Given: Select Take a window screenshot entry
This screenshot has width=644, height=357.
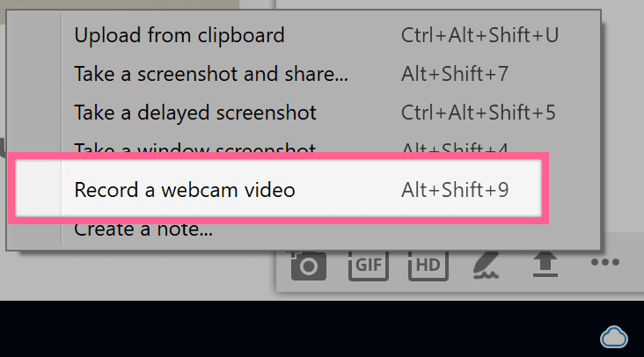Looking at the screenshot, I should coord(195,148).
